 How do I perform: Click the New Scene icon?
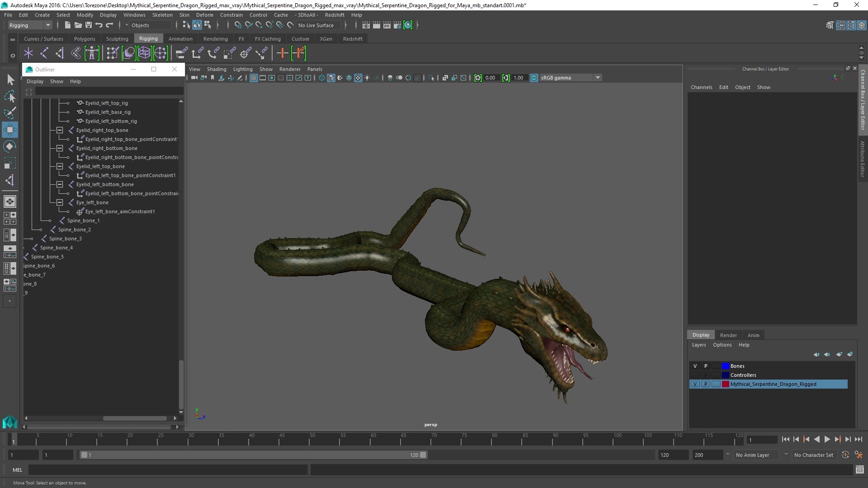tap(67, 25)
